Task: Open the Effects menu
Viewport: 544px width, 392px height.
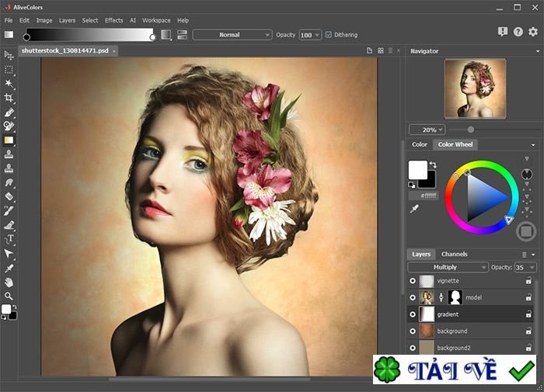Action: [x=113, y=20]
